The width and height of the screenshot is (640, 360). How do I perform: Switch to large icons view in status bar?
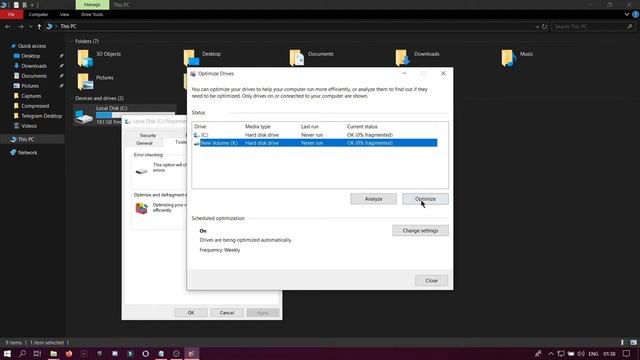633,342
